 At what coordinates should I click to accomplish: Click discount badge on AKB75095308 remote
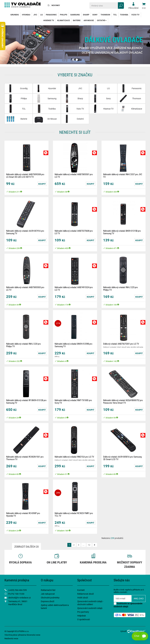pos(46,153)
